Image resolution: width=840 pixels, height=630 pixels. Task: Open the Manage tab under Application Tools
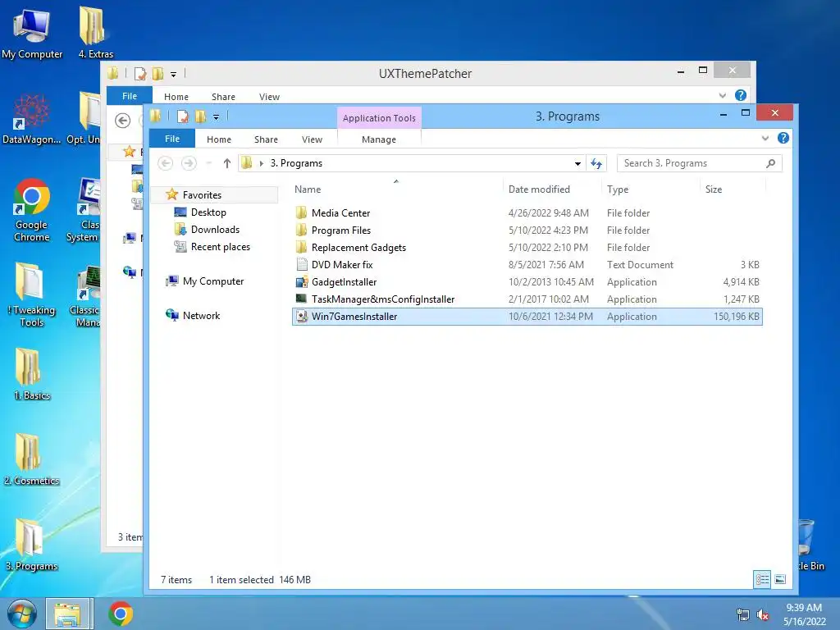[379, 139]
